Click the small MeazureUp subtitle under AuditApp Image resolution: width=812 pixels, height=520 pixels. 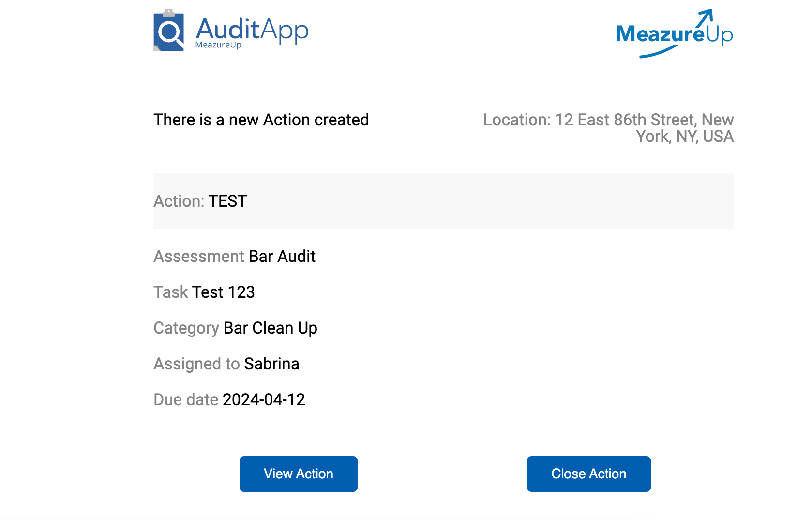click(x=218, y=45)
